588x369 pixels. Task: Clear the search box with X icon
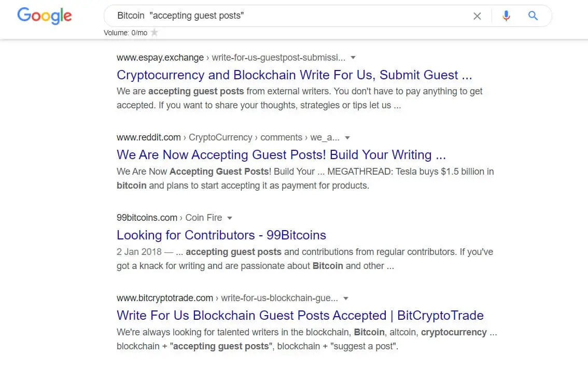point(477,16)
